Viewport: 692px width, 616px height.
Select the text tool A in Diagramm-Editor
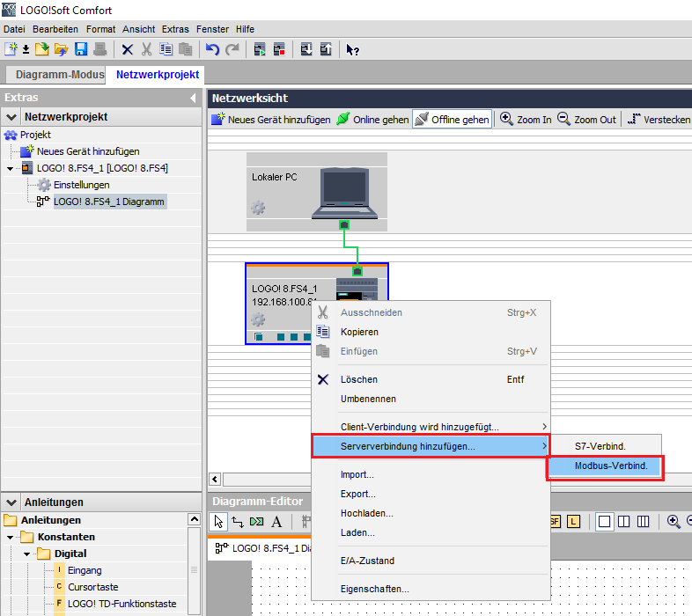coord(276,522)
